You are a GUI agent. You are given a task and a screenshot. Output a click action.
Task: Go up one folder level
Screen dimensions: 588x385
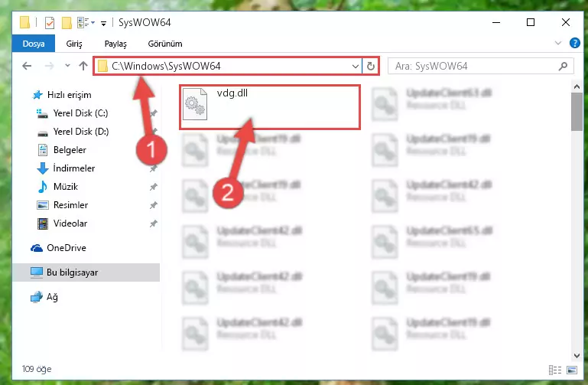pyautogui.click(x=83, y=66)
